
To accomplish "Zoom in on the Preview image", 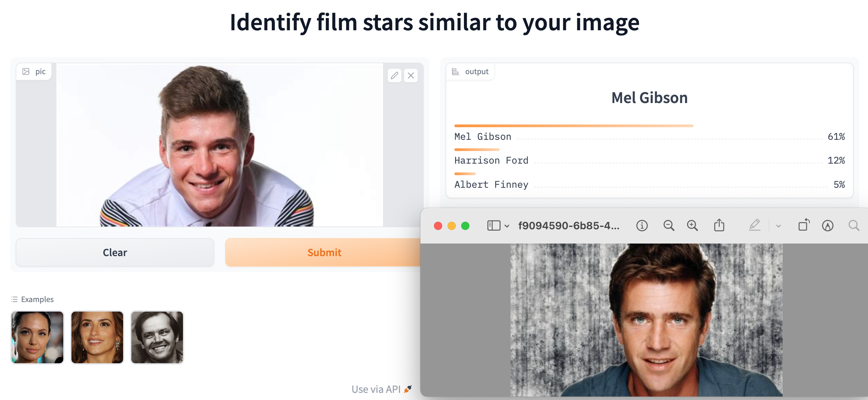I will pyautogui.click(x=692, y=226).
